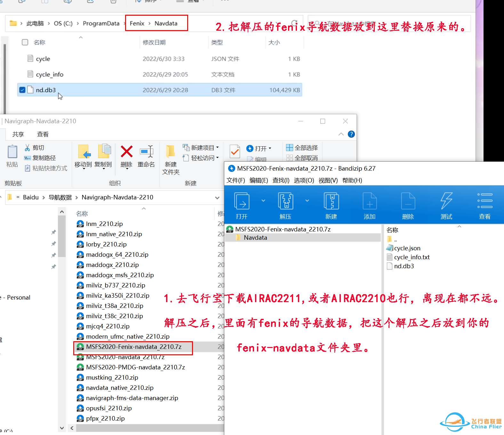Click the search box in Fenix Navdata window
504x435 pixels.
click(389, 23)
